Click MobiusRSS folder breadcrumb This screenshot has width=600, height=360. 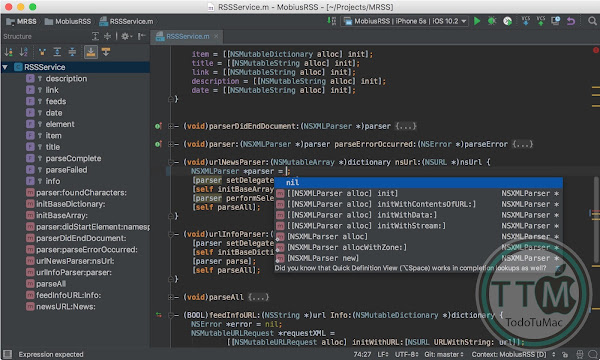click(x=68, y=21)
